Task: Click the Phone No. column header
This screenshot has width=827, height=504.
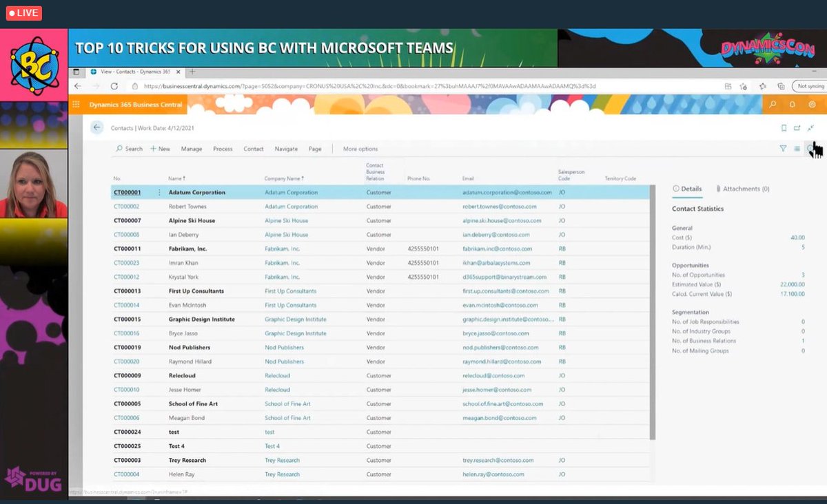Action: click(x=418, y=178)
